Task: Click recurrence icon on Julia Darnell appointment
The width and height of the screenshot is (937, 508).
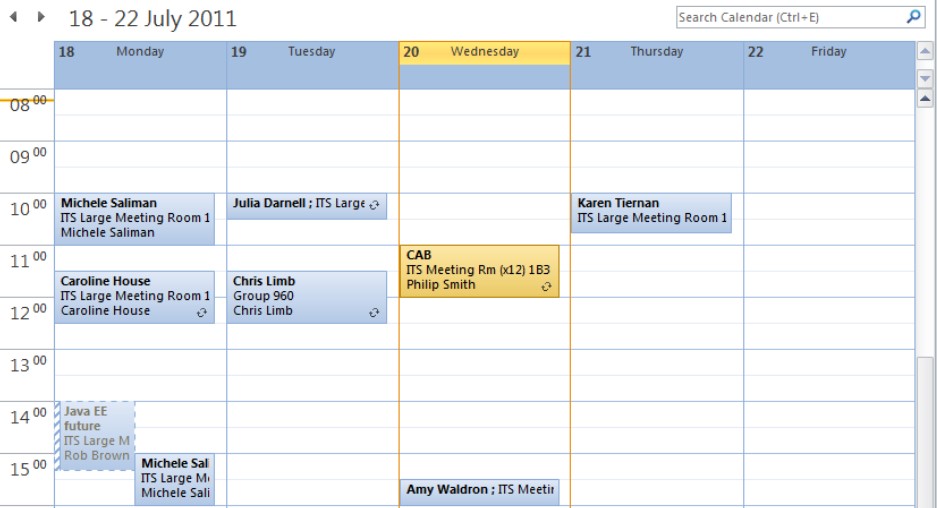Action: tap(374, 205)
